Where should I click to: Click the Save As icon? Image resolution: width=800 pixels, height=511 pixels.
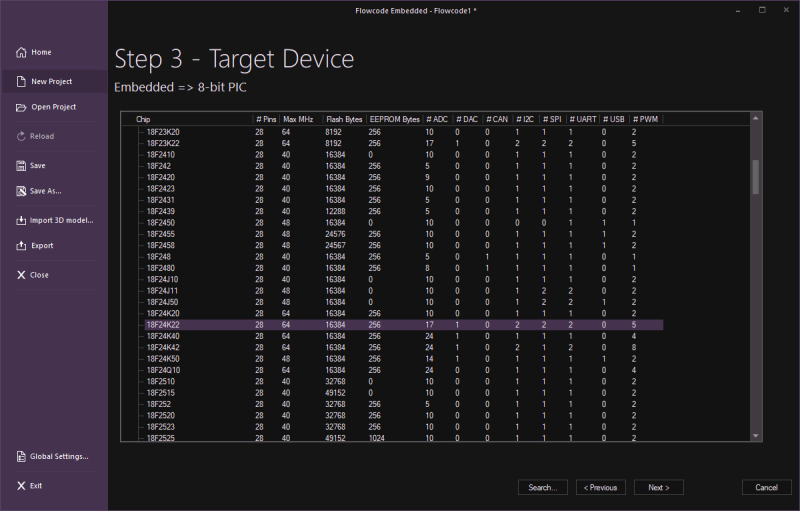pyautogui.click(x=21, y=190)
